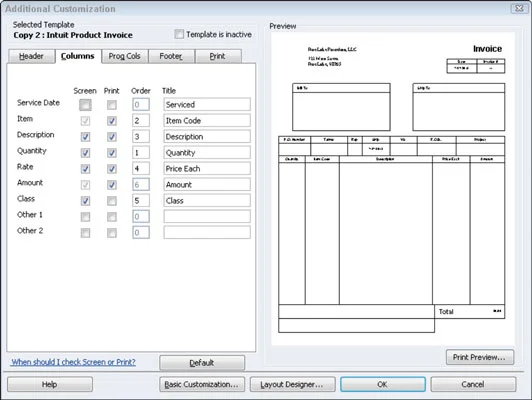Click the Description Order field

pyautogui.click(x=141, y=136)
